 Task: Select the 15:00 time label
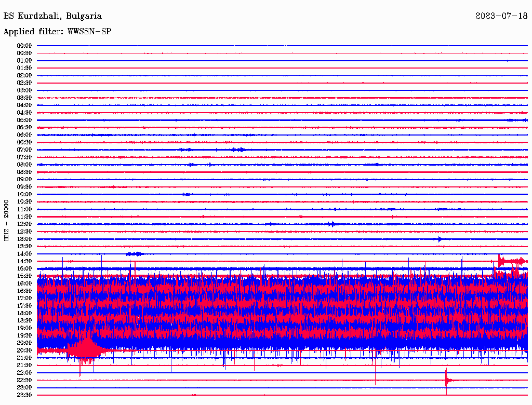[24, 268]
